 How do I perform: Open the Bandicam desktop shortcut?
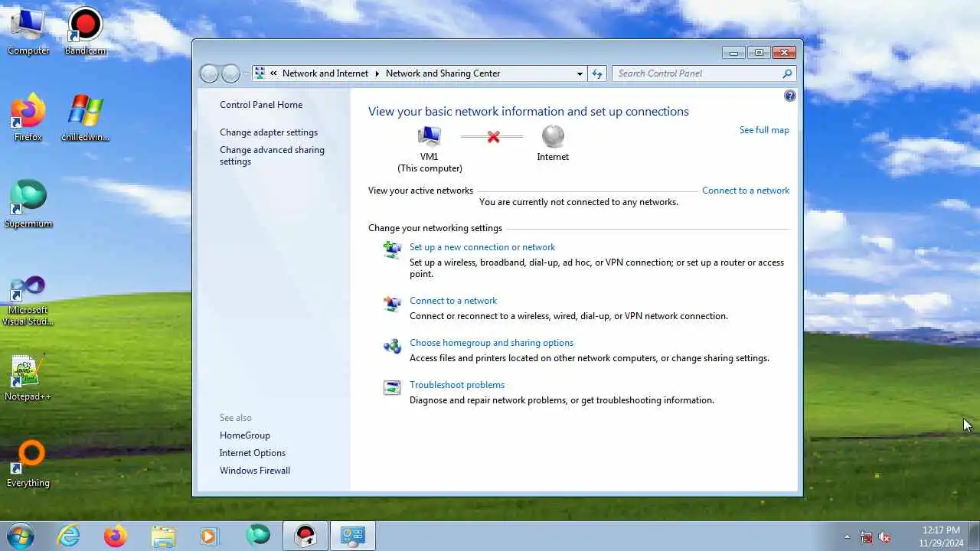(85, 32)
